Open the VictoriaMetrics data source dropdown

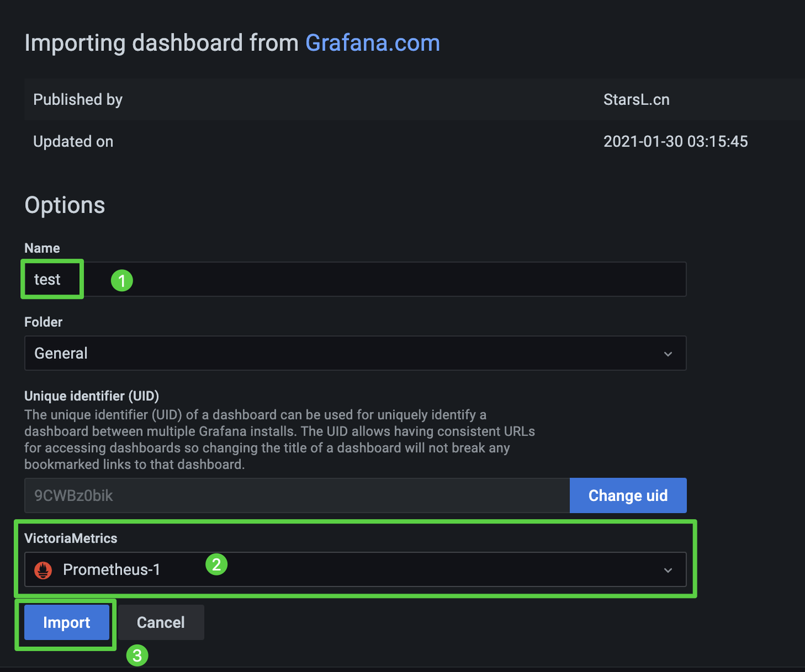pos(355,570)
